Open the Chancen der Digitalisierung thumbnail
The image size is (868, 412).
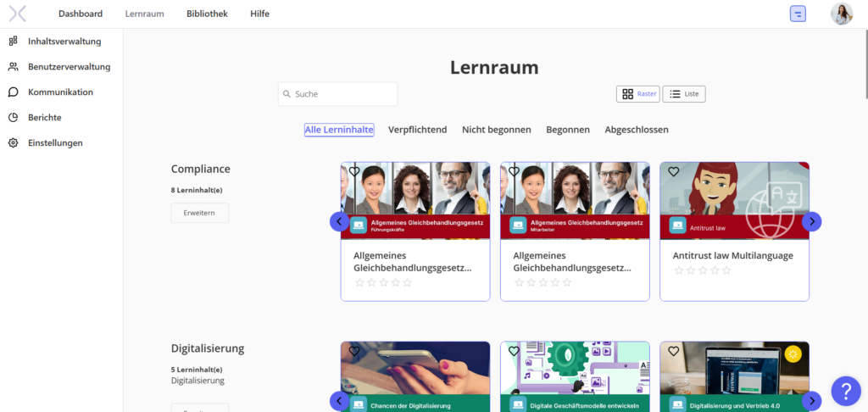(x=415, y=376)
